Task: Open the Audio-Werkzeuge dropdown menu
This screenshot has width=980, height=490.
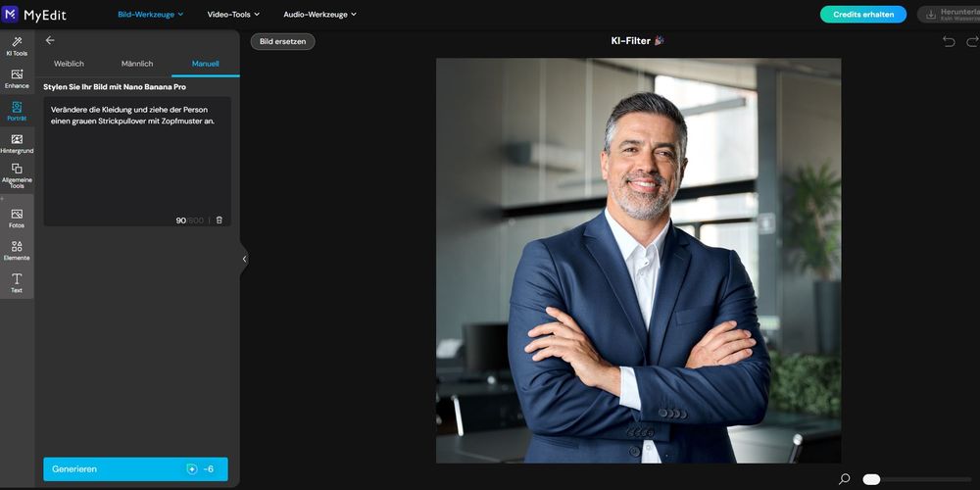Action: (x=320, y=15)
